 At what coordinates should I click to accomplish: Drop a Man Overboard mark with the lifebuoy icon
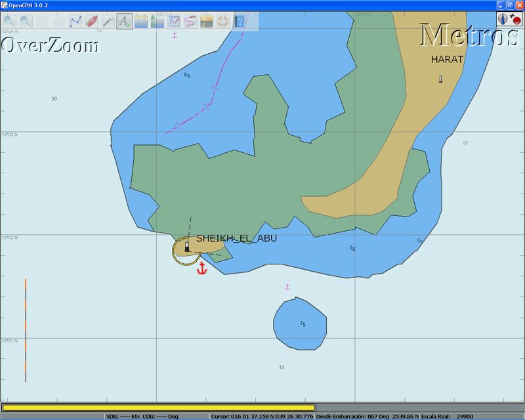click(x=223, y=22)
